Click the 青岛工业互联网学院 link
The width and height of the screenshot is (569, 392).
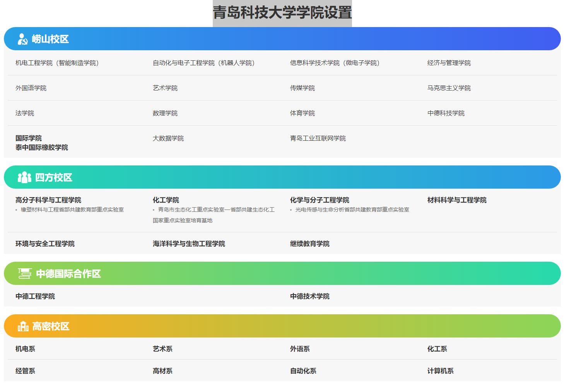pos(318,138)
